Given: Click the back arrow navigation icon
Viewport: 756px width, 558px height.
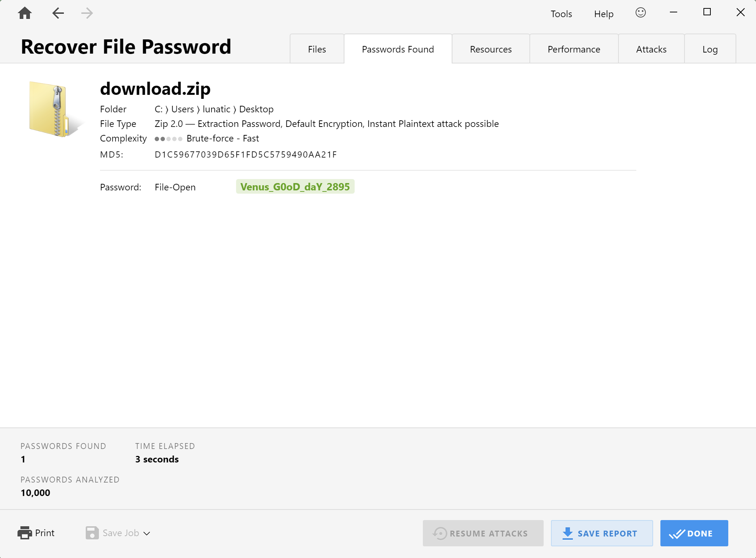Looking at the screenshot, I should (x=58, y=13).
